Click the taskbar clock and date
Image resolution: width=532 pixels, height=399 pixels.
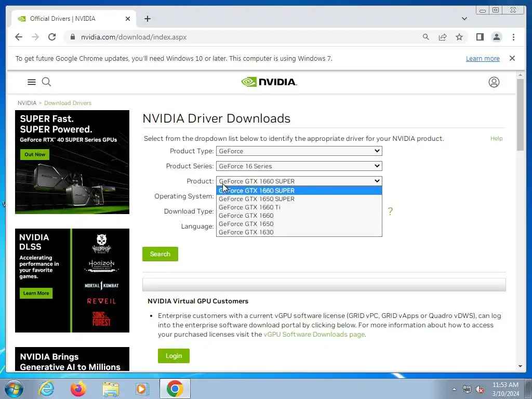506,389
